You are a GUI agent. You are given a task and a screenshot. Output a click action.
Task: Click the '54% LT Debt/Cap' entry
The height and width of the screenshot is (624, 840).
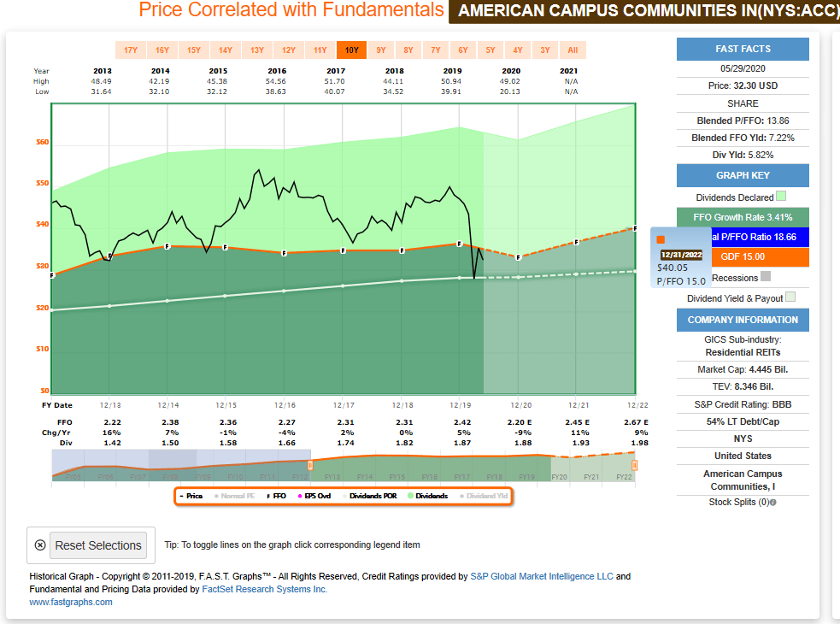click(x=743, y=421)
